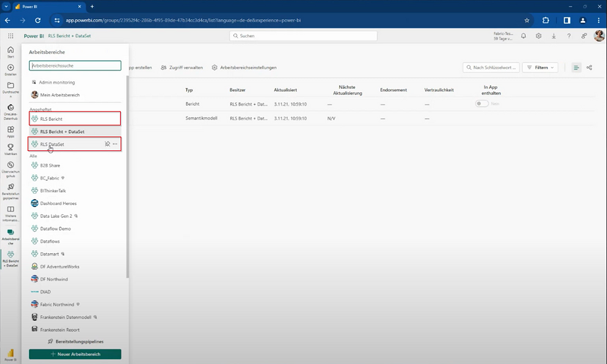Image resolution: width=607 pixels, height=364 pixels.
Task: Click Nach Schlüsselwort filter field
Action: click(491, 67)
